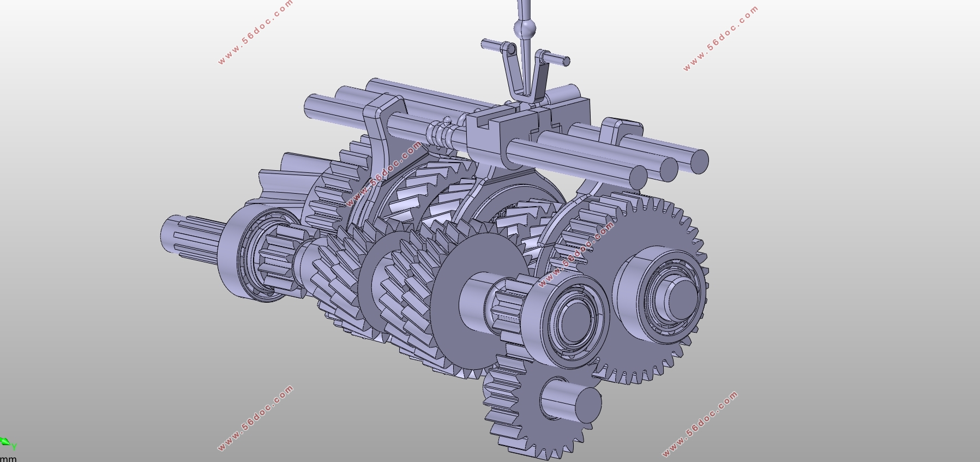
Task: Click the mm unit label
Action: click(x=8, y=458)
